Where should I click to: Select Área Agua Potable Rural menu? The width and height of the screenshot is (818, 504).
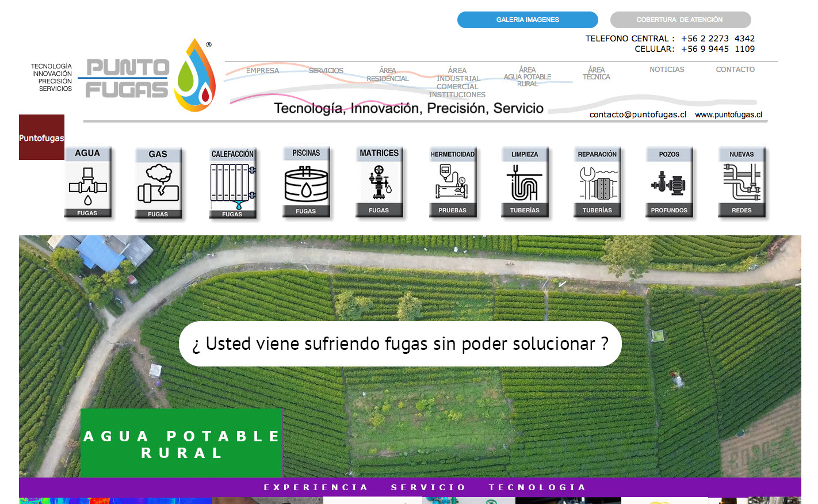coord(527,77)
